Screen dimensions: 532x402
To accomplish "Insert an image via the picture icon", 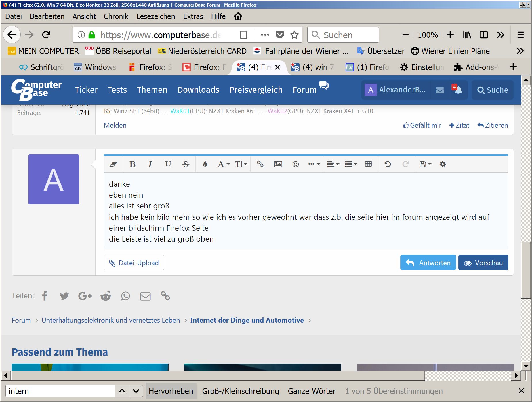I will (278, 164).
